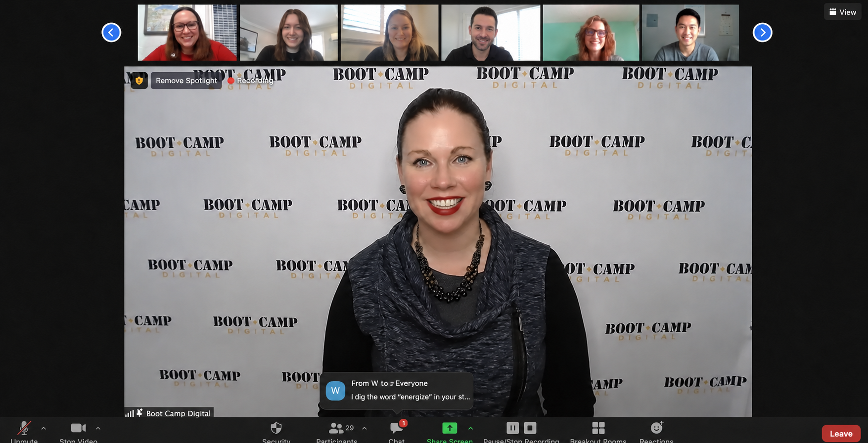Open video options arrow beside Stop Video
The image size is (868, 443).
point(98,428)
